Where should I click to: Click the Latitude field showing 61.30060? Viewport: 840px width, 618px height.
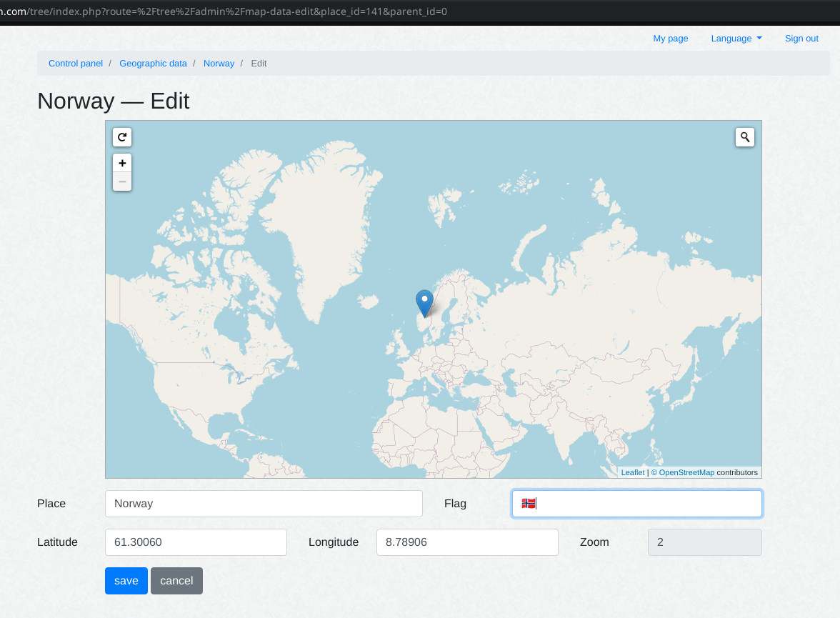click(x=196, y=542)
